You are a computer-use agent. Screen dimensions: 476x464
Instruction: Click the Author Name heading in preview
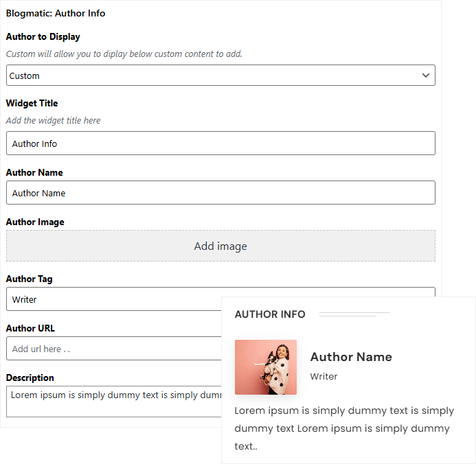(x=351, y=357)
